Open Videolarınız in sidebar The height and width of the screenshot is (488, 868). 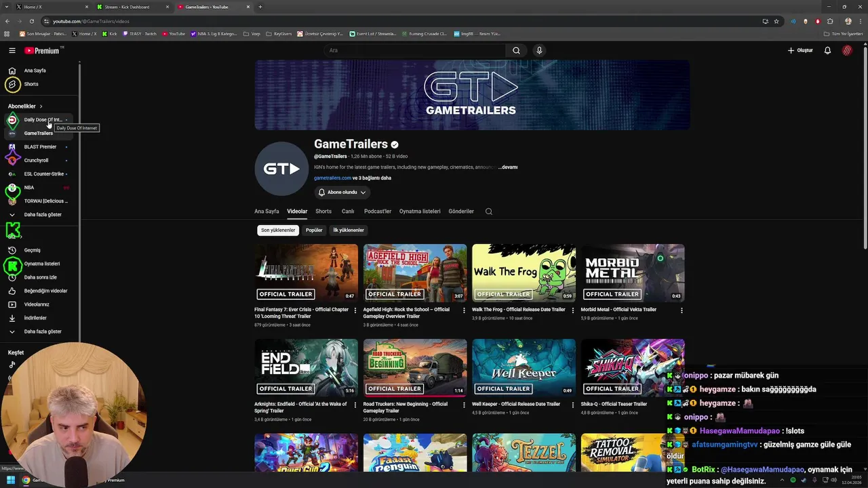[37, 304]
